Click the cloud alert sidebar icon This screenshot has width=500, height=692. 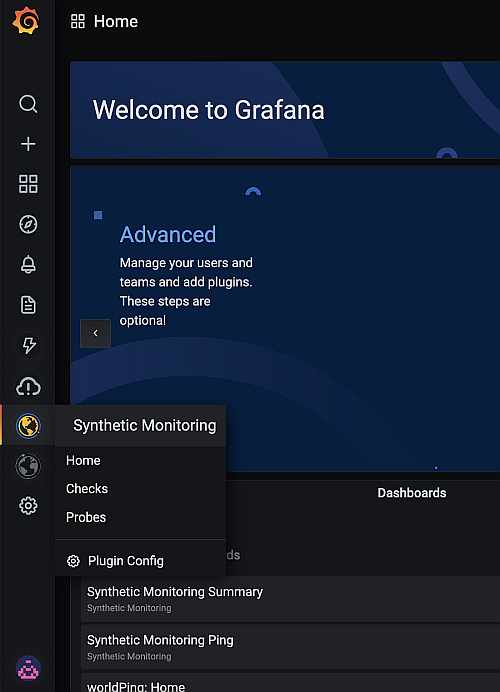click(x=28, y=386)
